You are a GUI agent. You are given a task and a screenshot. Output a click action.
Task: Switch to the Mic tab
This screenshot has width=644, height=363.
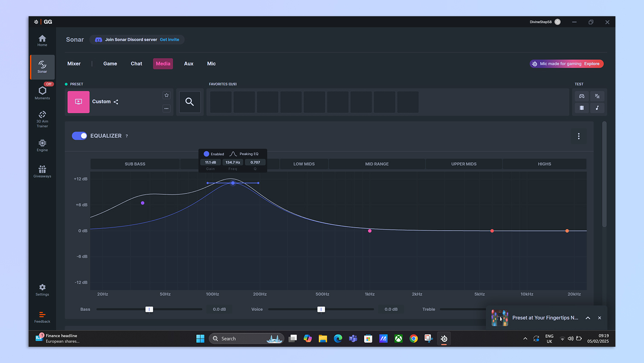coord(211,64)
